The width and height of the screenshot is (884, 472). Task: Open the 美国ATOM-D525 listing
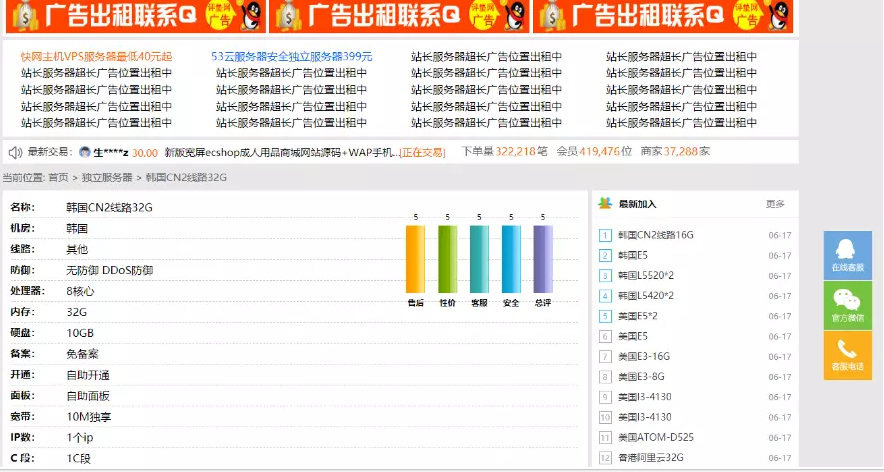point(657,437)
